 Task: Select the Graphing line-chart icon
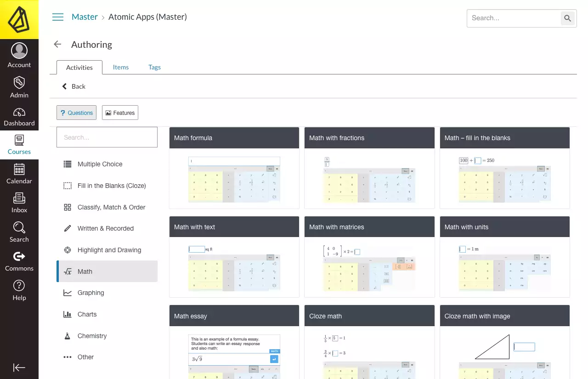(x=68, y=293)
